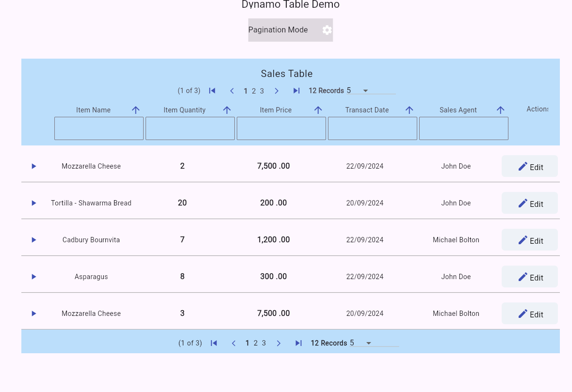Jump to the last page of records
This screenshot has height=392, width=572.
(x=296, y=91)
